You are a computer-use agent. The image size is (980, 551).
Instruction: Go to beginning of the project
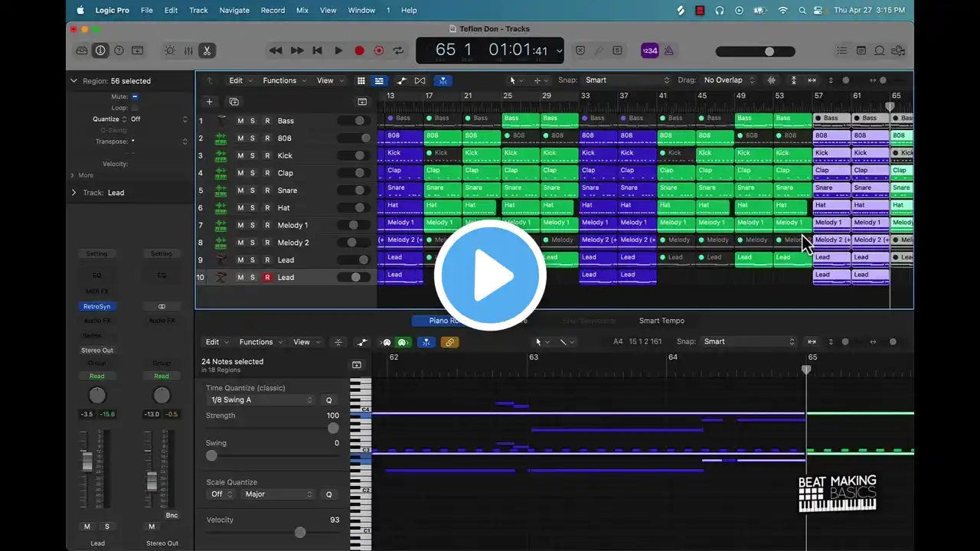pyautogui.click(x=317, y=51)
